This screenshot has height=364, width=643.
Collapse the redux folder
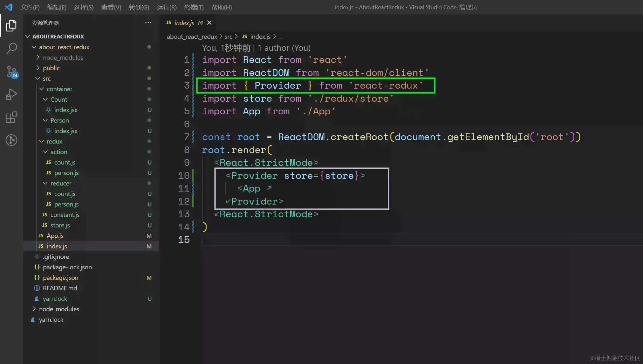[42, 141]
